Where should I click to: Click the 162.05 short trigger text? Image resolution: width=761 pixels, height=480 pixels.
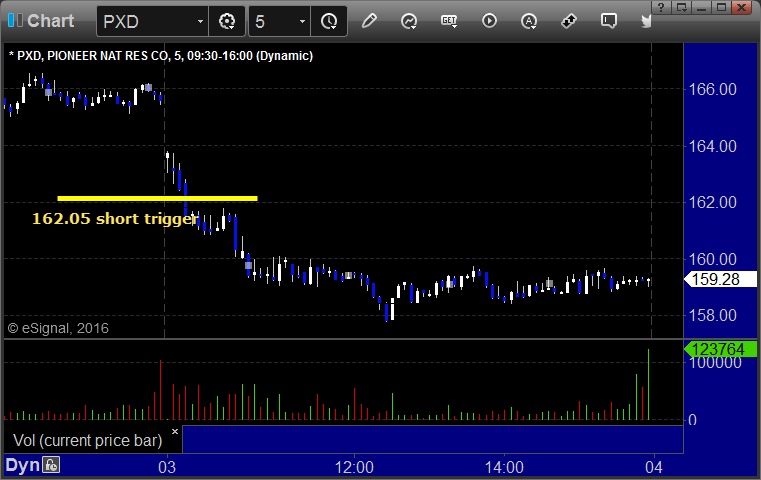[115, 218]
